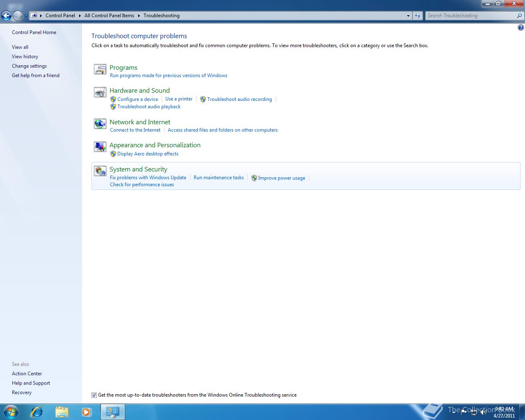Go back with the Back arrow button

[6, 16]
